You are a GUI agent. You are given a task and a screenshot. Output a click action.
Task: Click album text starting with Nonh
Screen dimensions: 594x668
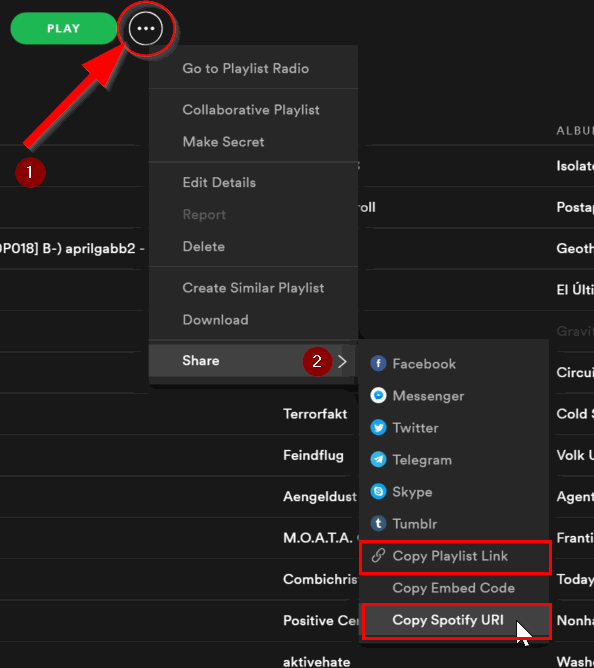[575, 620]
